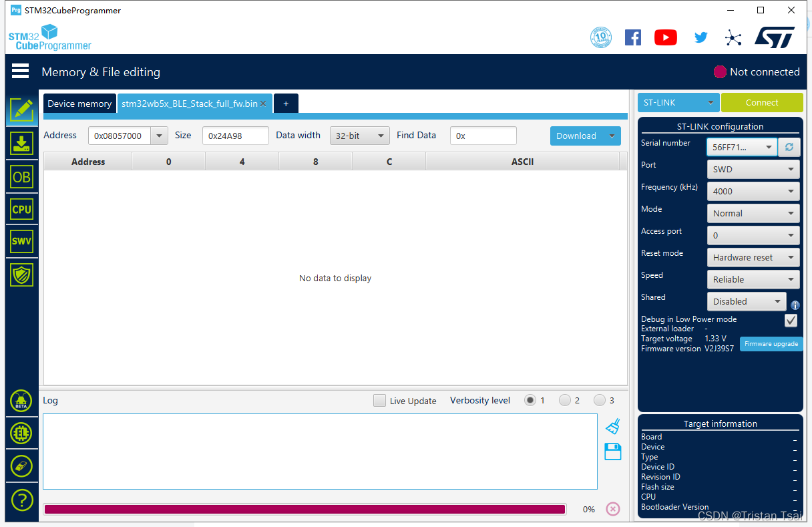812x527 pixels.
Task: Click the 10 years anniversary badge
Action: point(601,37)
